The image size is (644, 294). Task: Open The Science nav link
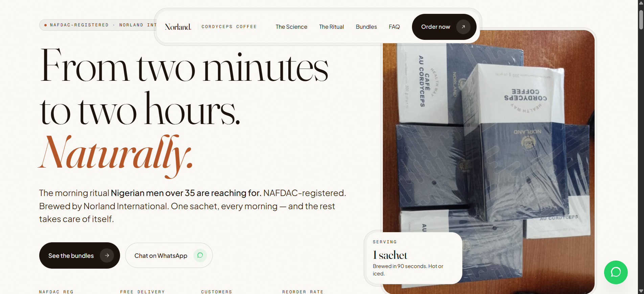point(291,27)
